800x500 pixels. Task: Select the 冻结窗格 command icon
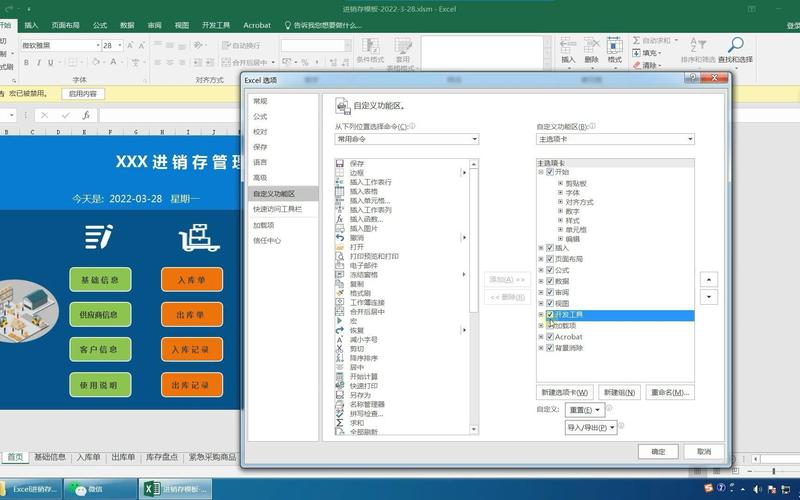[339, 274]
